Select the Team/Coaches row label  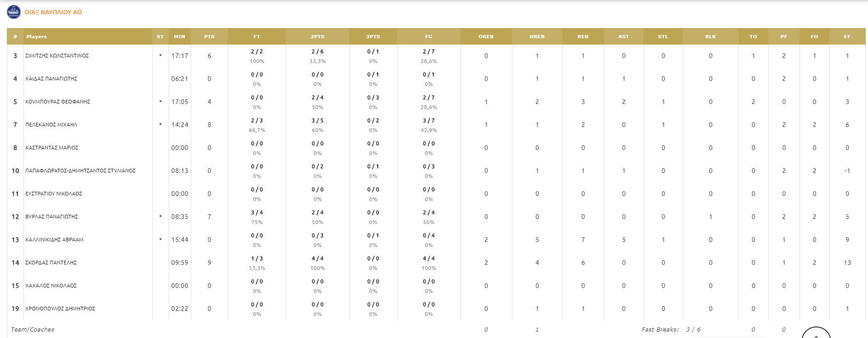(33, 329)
